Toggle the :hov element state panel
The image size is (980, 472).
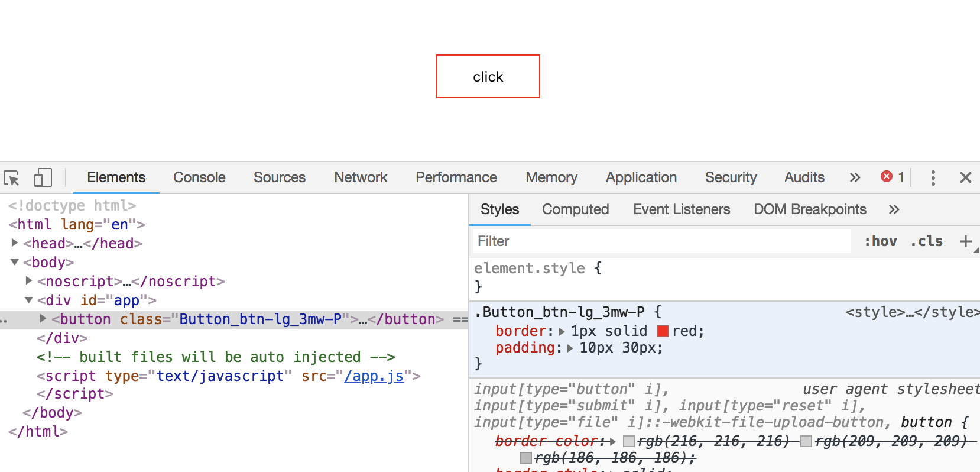click(881, 241)
